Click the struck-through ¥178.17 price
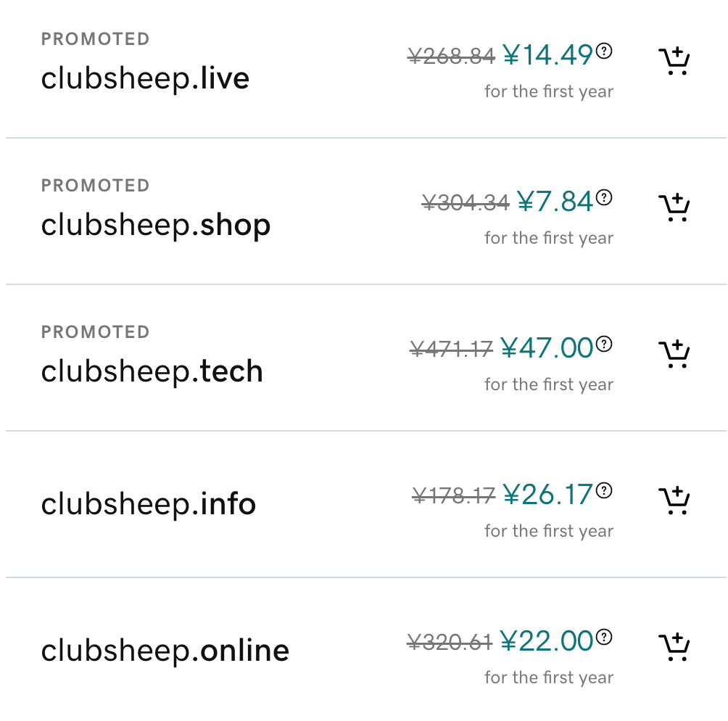Viewport: 728px width, 721px height. 454,495
